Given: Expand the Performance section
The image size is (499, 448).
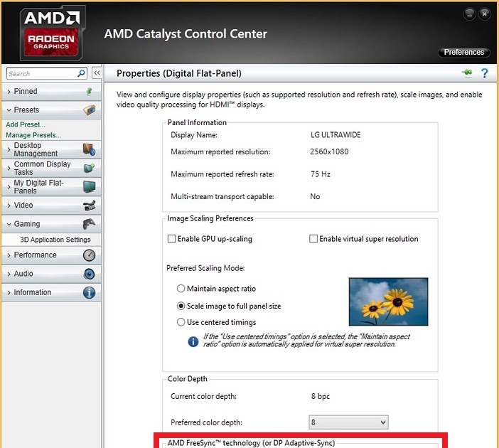Looking at the screenshot, I should point(9,255).
